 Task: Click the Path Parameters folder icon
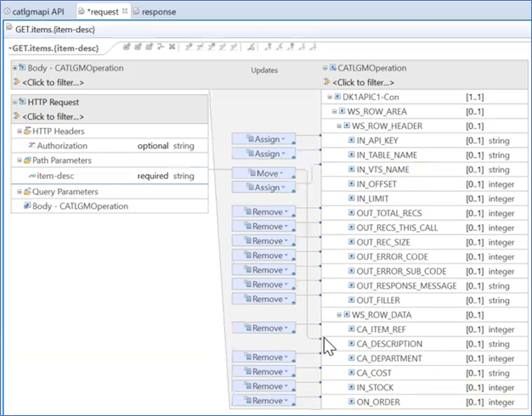(x=27, y=160)
